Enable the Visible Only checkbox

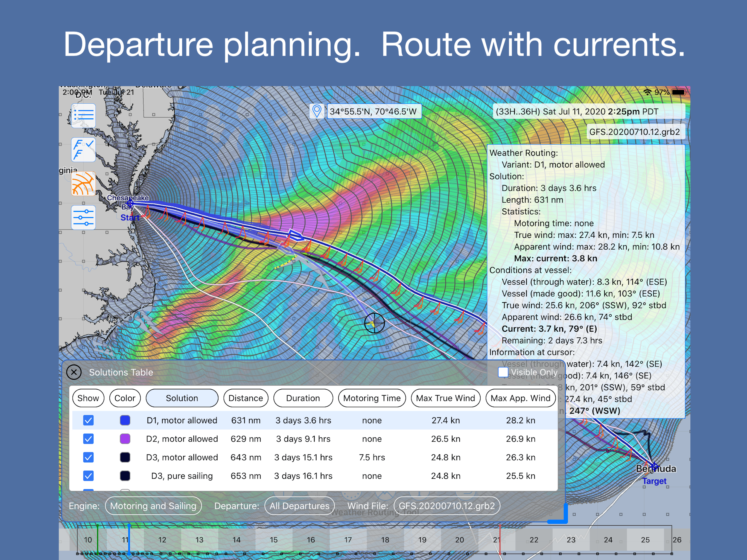503,372
